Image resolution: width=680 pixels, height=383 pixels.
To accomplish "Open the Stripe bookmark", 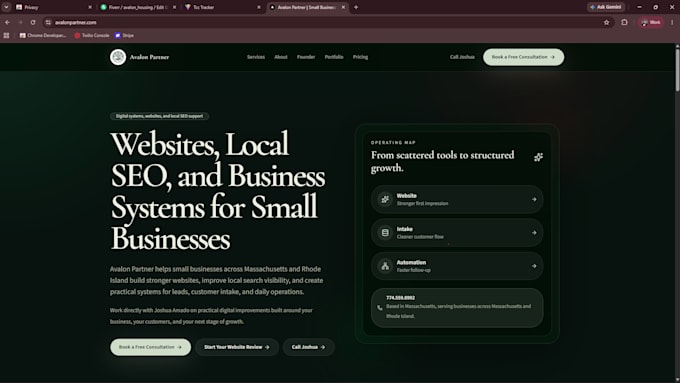I will point(125,36).
